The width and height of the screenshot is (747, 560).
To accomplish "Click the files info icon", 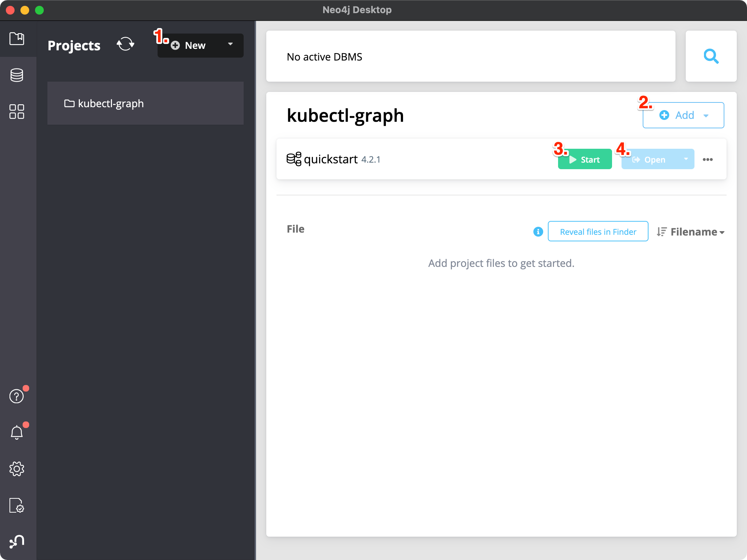I will coord(538,232).
